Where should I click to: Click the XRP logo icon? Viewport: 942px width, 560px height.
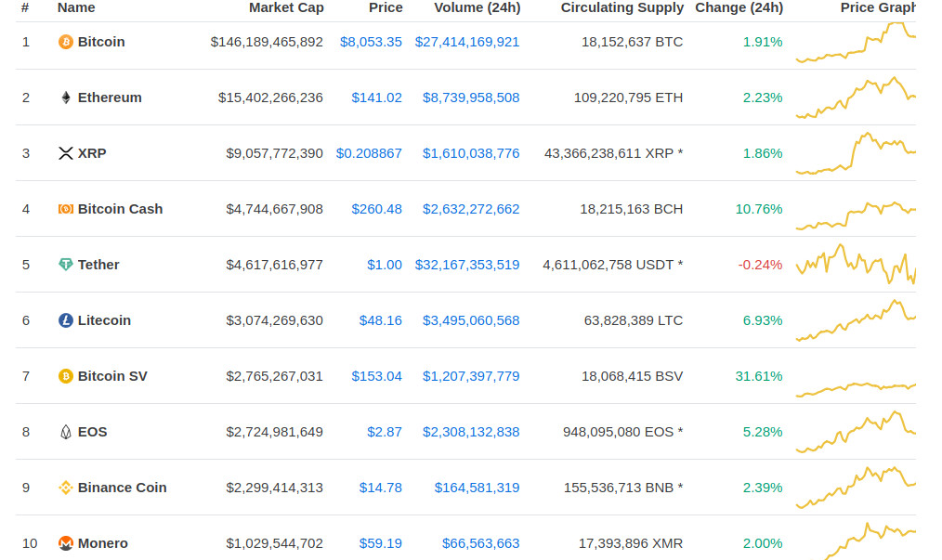click(65, 153)
